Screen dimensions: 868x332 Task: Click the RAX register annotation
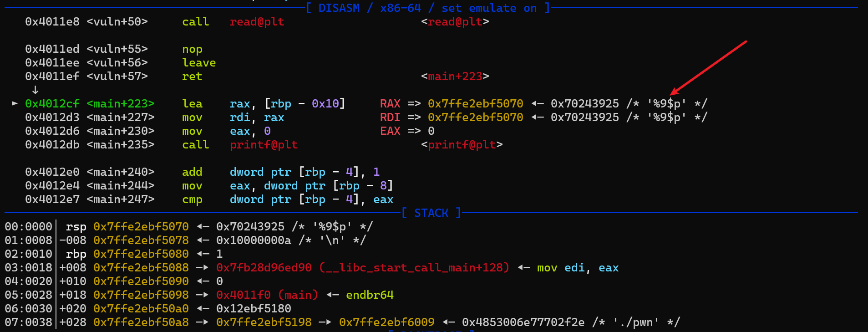tap(390, 104)
